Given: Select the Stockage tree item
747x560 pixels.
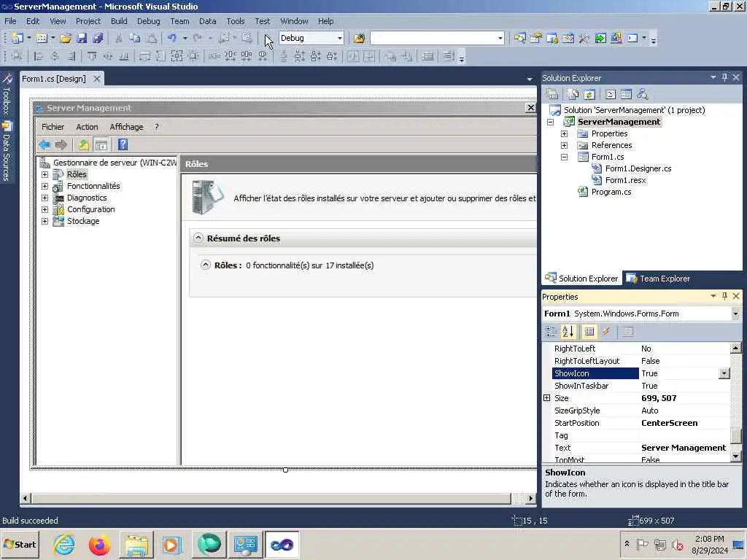Looking at the screenshot, I should (83, 222).
